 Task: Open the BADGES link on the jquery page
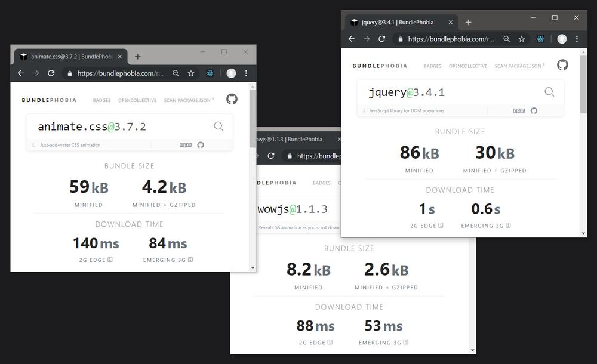pyautogui.click(x=432, y=66)
